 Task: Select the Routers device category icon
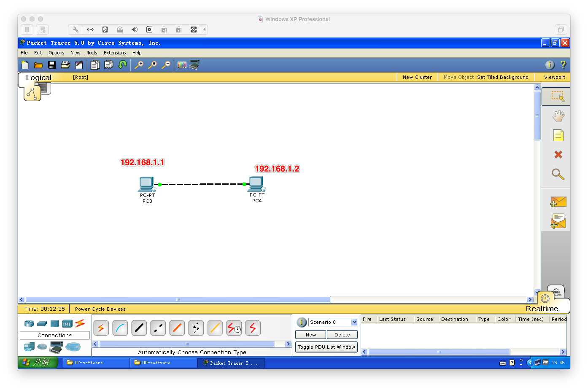click(29, 324)
